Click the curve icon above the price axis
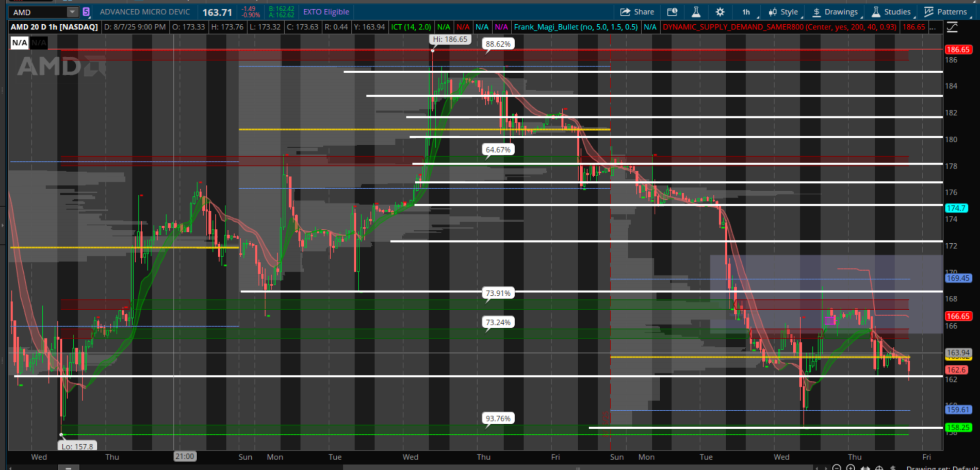Screen dimensions: 980x470 click(x=952, y=27)
